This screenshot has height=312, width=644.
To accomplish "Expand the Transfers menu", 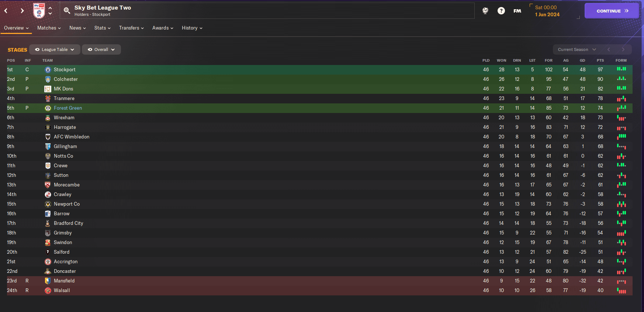I will click(131, 28).
